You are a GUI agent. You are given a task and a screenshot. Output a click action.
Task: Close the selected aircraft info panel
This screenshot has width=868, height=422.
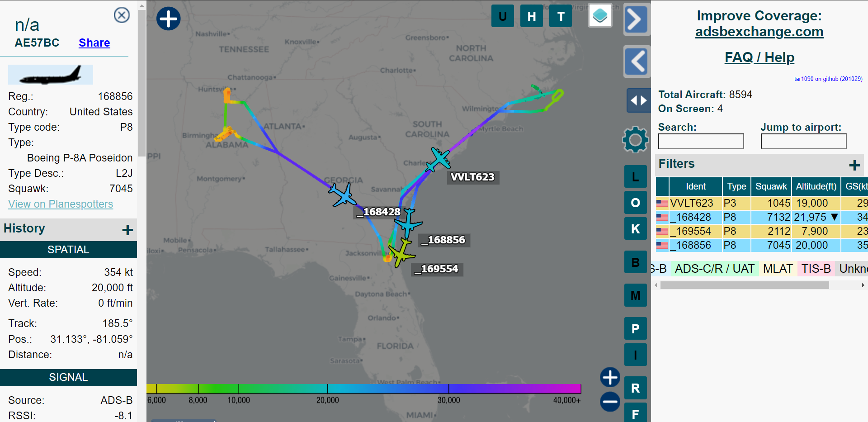click(x=122, y=15)
